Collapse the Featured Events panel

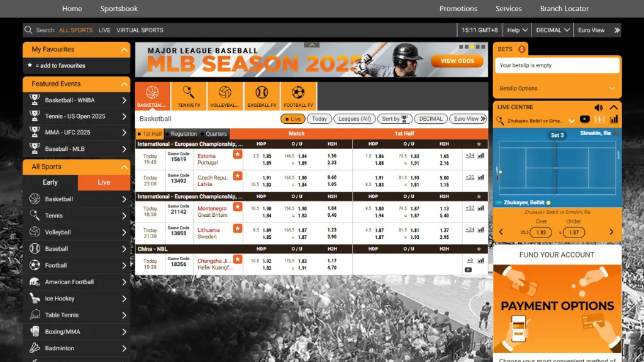coord(124,84)
